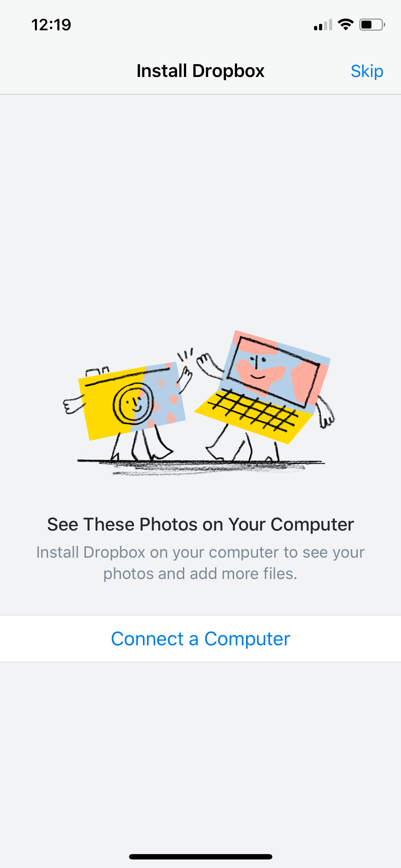Tap the Install Dropbox title

coord(200,71)
